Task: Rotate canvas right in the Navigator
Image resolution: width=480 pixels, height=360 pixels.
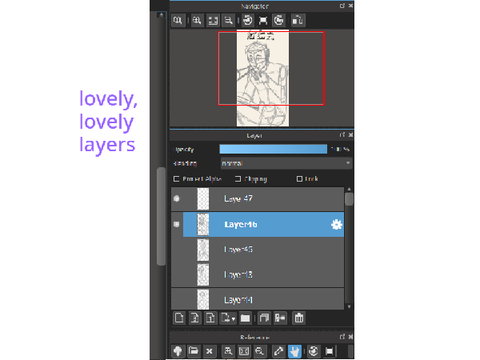Action: tap(279, 21)
